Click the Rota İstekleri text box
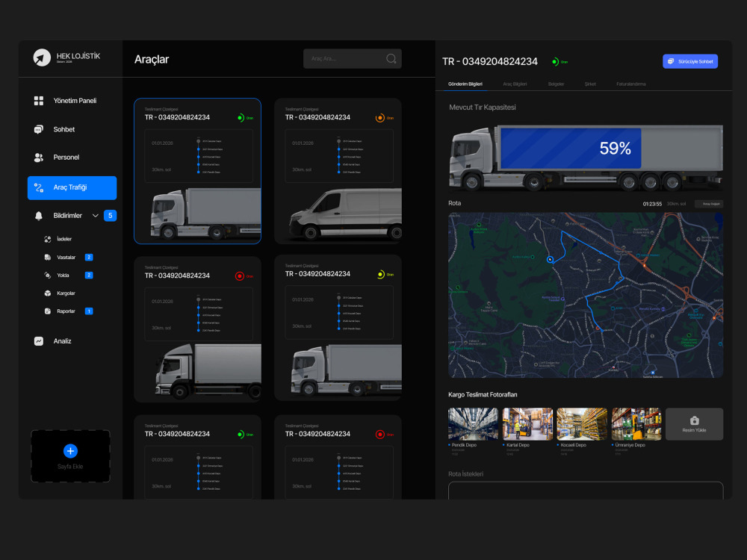Viewport: 747px width, 560px height. (586, 491)
